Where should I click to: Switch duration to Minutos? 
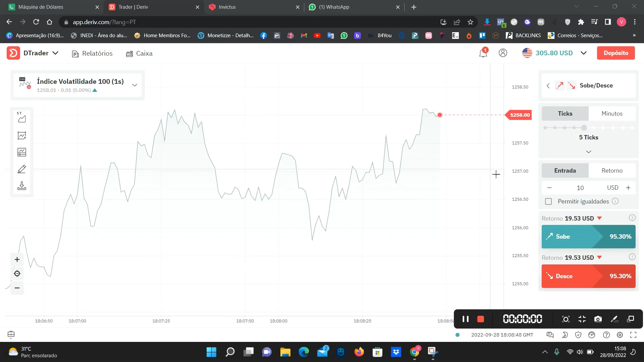point(612,114)
